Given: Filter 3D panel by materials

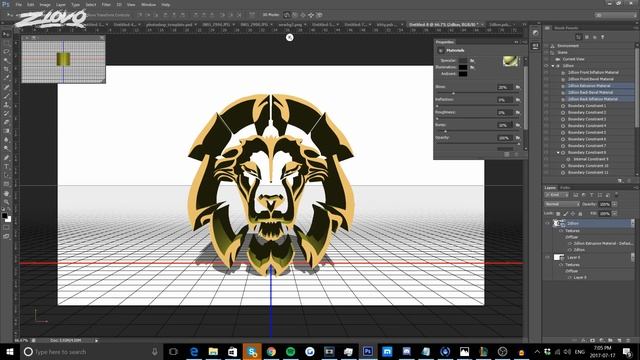Looking at the screenshot, I should (x=595, y=37).
